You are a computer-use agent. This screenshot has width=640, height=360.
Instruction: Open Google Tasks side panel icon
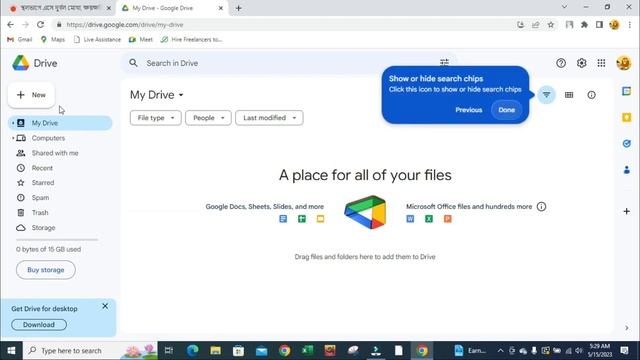pos(626,144)
